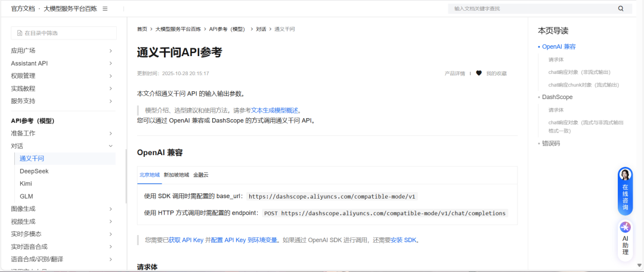Jump to chat响应对象（流式与非流式输出格式一致）
The width and height of the screenshot is (644, 272).
[586, 126]
